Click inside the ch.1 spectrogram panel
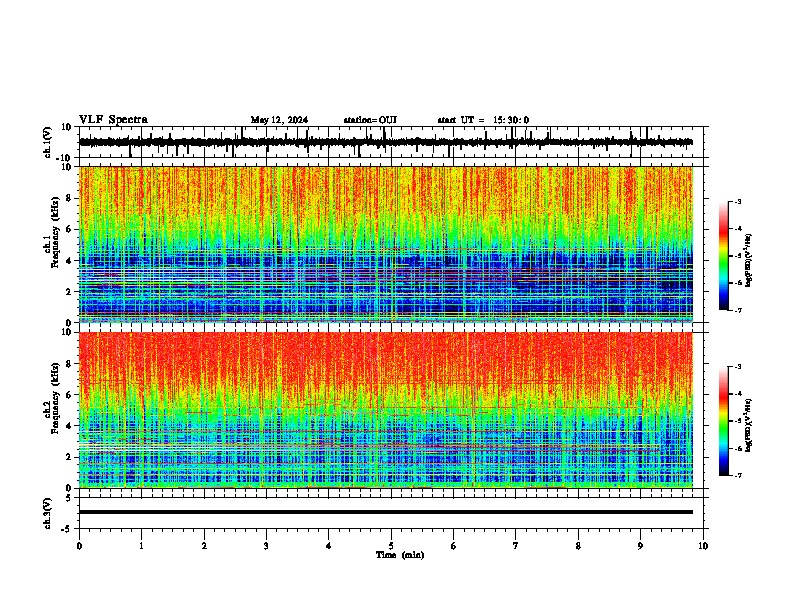The width and height of the screenshot is (792, 612). [386, 244]
